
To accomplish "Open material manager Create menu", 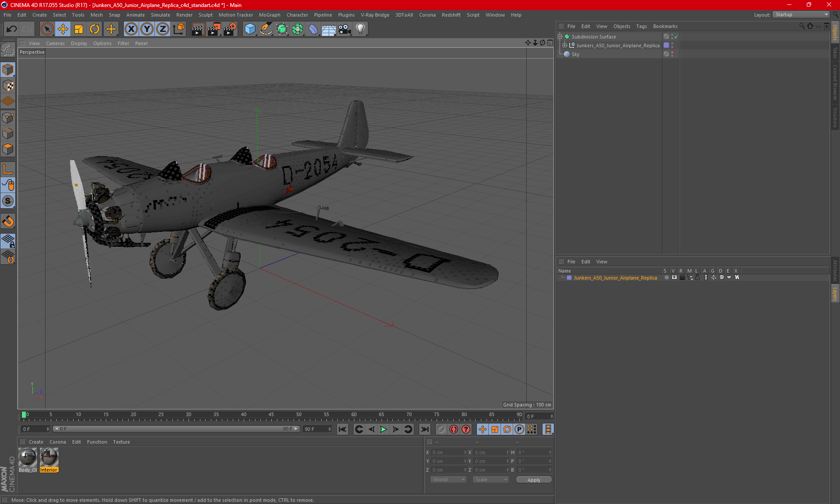I will 36,442.
